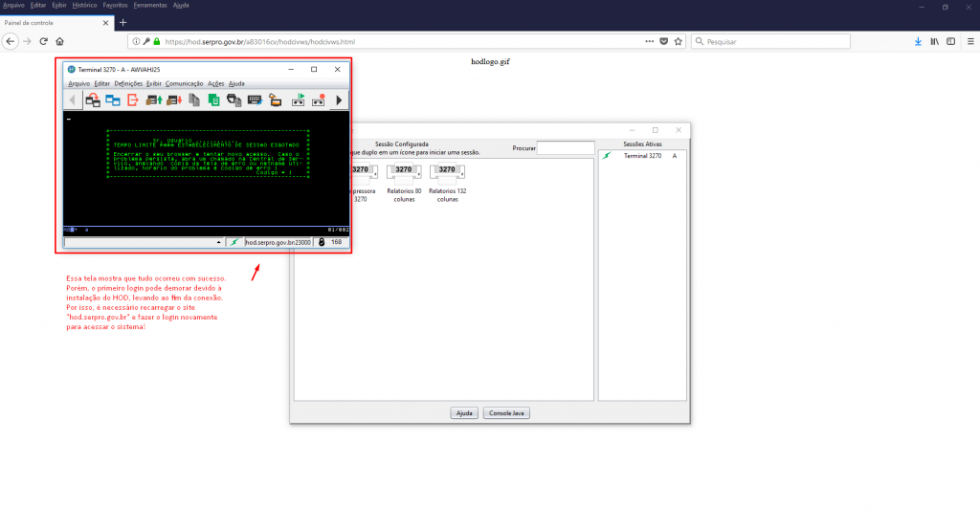
Task: Click the keyboard remap toolbar icon
Action: (255, 99)
